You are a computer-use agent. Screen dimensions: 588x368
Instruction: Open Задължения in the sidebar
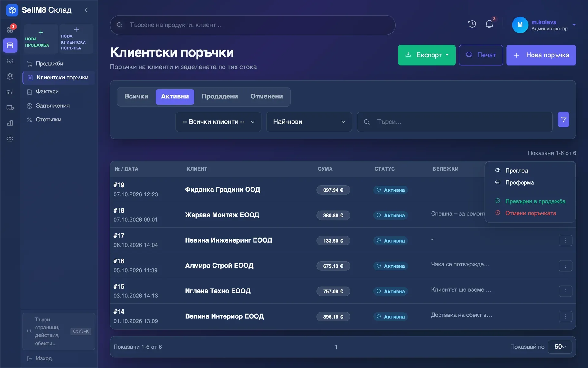point(58,106)
